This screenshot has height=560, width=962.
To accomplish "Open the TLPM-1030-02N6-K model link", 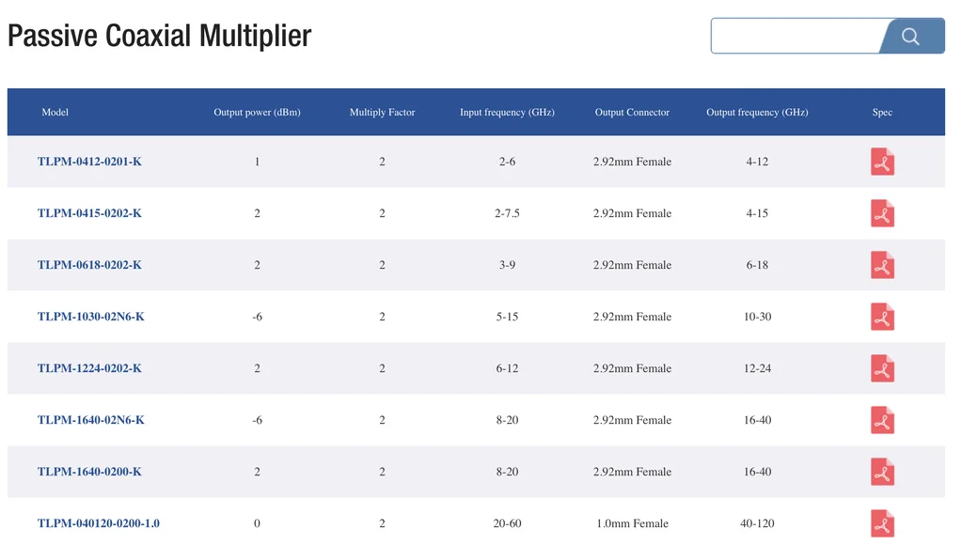I will point(91,317).
